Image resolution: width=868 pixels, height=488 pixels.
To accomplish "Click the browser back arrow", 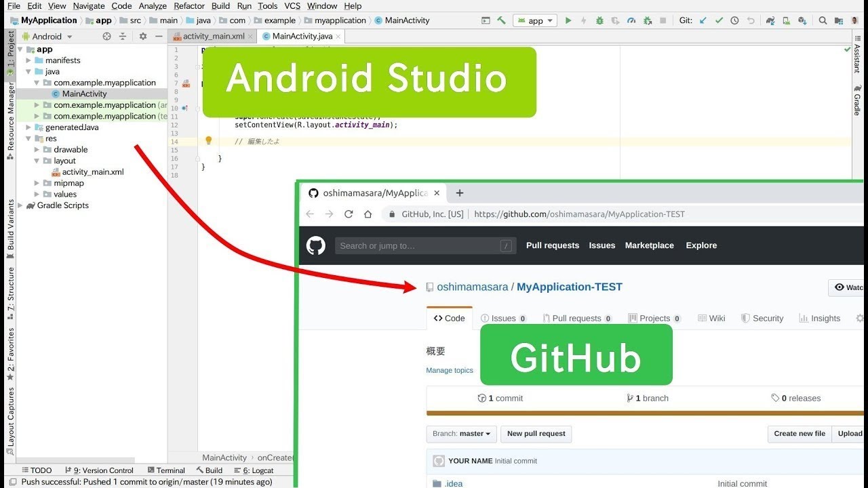I will (x=310, y=214).
